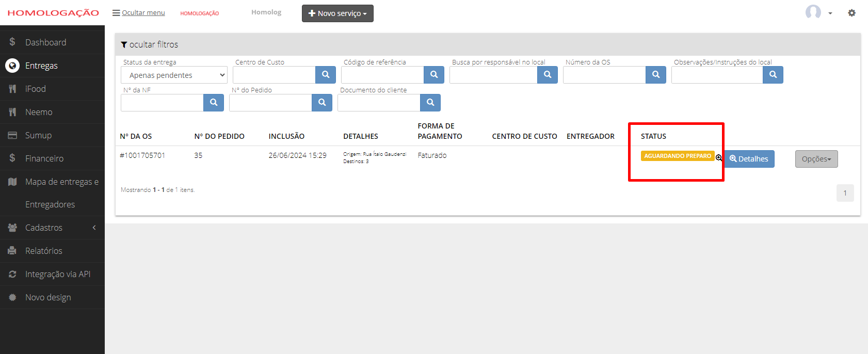Image resolution: width=868 pixels, height=354 pixels.
Task: Click the user avatar icon
Action: click(x=813, y=12)
